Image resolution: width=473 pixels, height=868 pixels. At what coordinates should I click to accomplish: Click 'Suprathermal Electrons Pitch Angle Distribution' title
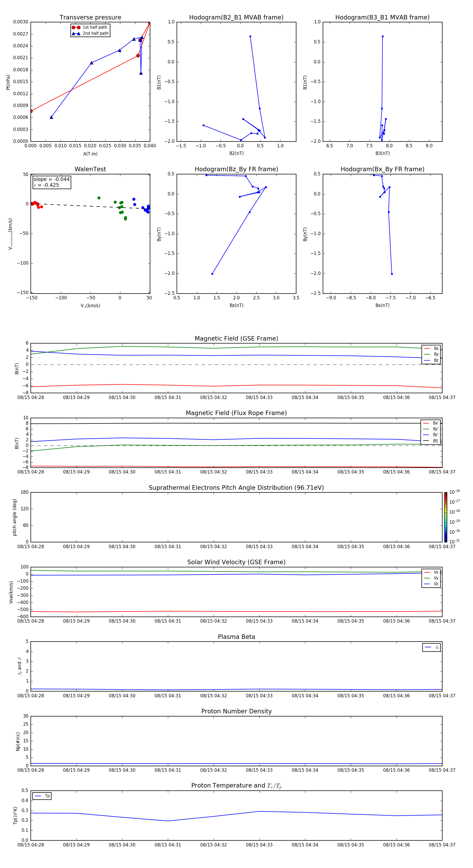(x=236, y=488)
